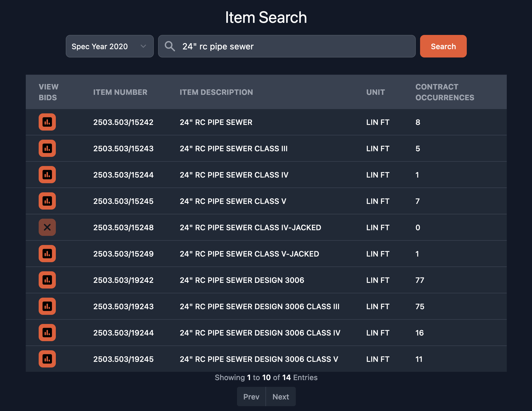Click the Spec Year dropdown chevron arrow
The image size is (532, 411).
point(143,46)
